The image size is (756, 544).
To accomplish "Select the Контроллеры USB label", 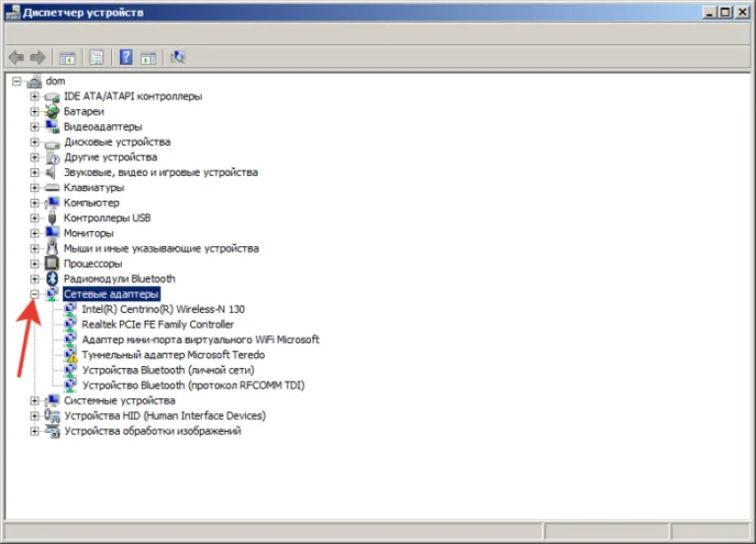I will [x=107, y=218].
